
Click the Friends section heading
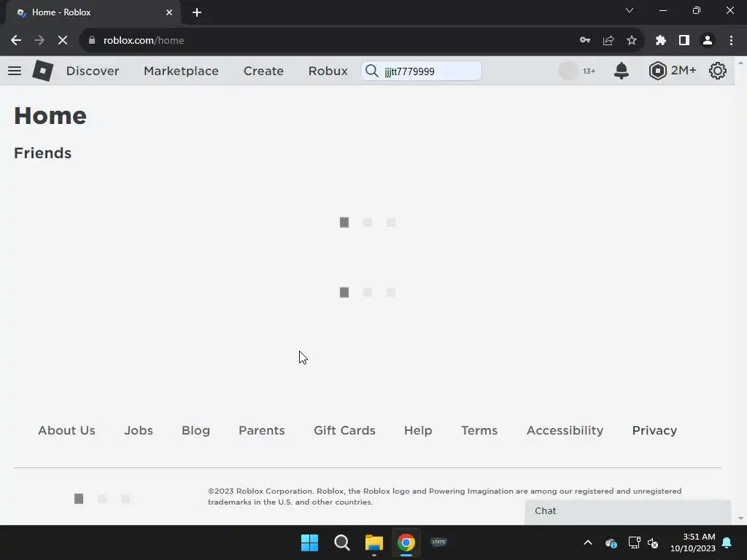(x=42, y=153)
